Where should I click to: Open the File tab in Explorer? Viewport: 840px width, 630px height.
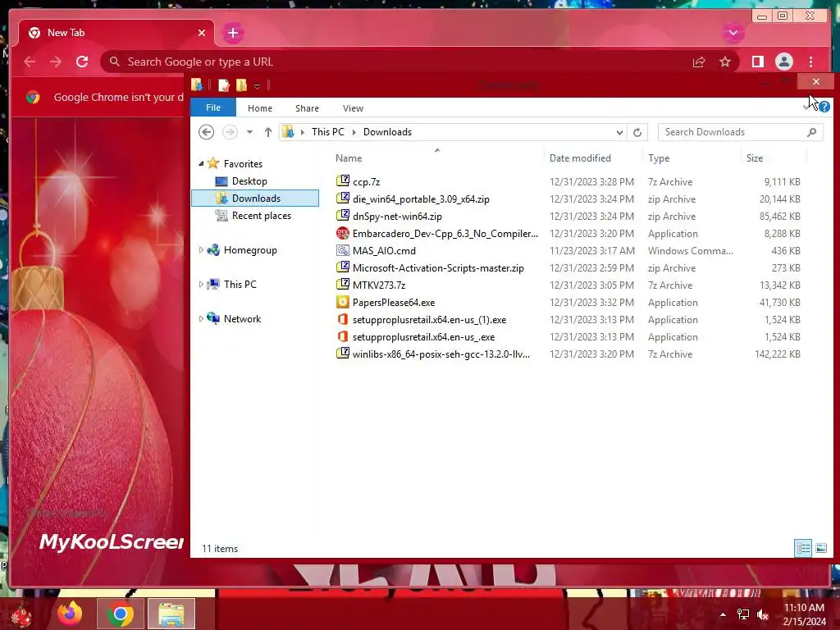click(213, 107)
